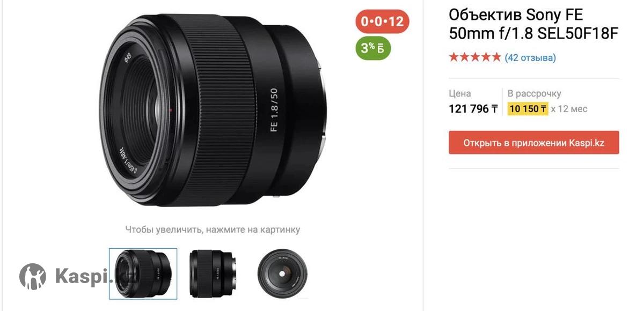The height and width of the screenshot is (311, 644).
Task: Click the green 3% Б bonus badge
Action: pos(373,48)
